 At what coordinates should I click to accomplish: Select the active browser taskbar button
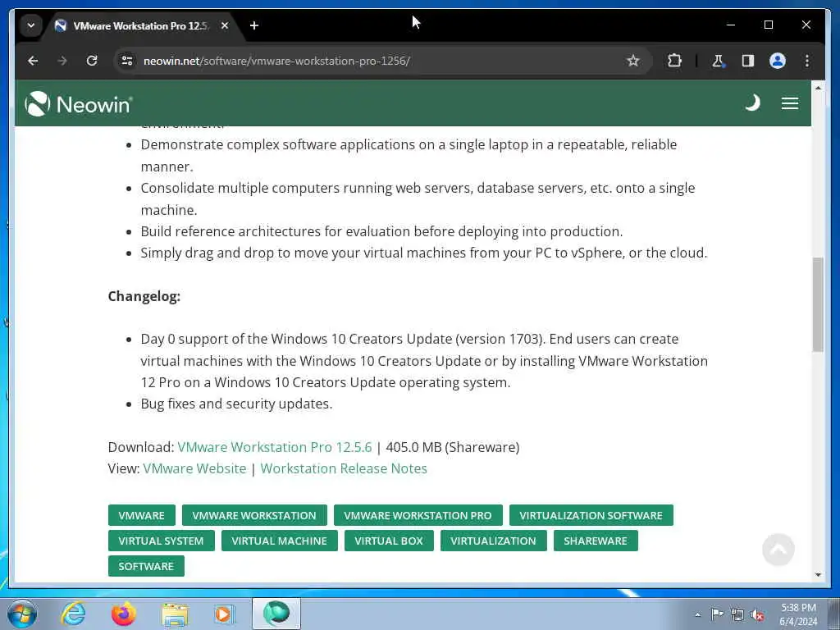(276, 614)
